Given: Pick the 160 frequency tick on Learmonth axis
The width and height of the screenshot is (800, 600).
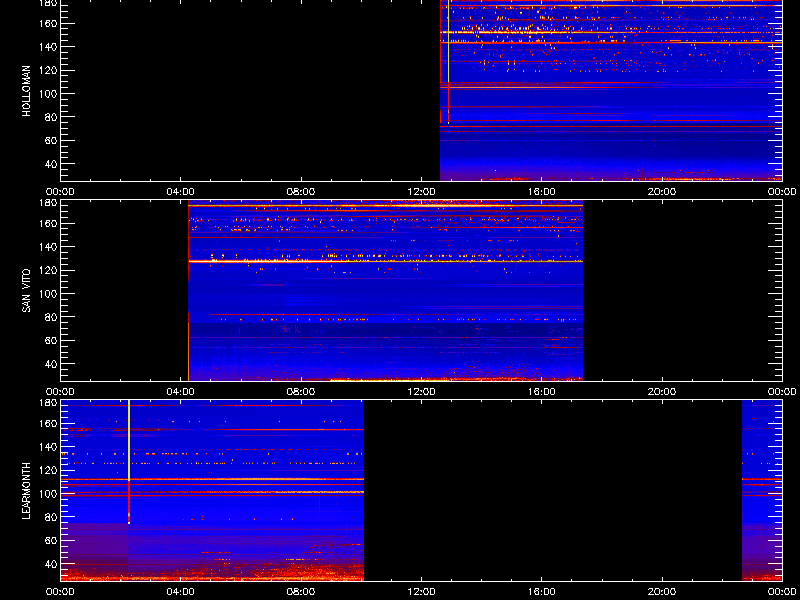Looking at the screenshot, I should tap(49, 423).
